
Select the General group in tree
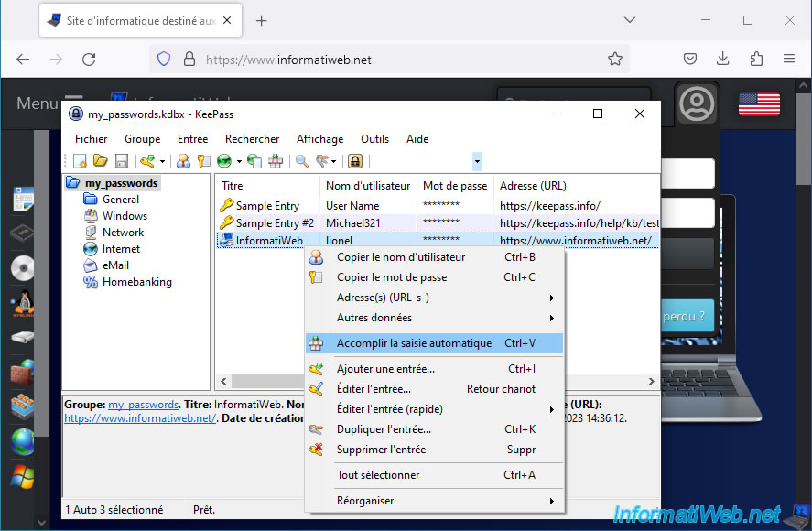click(121, 200)
